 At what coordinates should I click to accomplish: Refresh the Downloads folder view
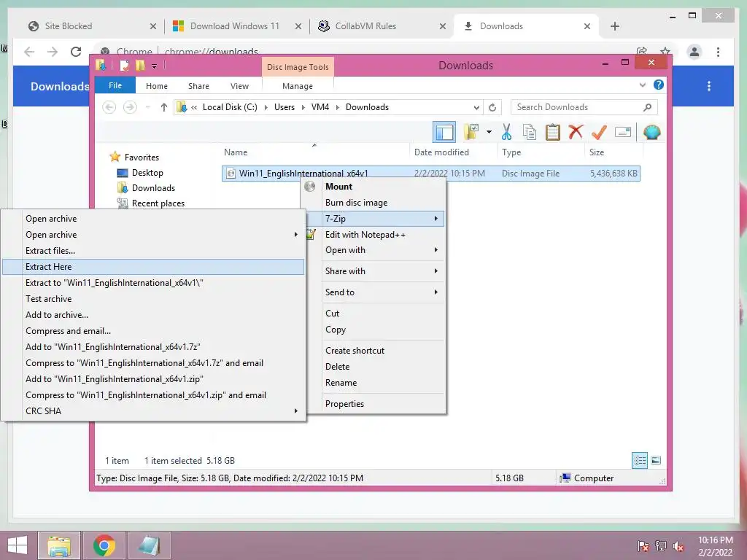click(x=492, y=107)
